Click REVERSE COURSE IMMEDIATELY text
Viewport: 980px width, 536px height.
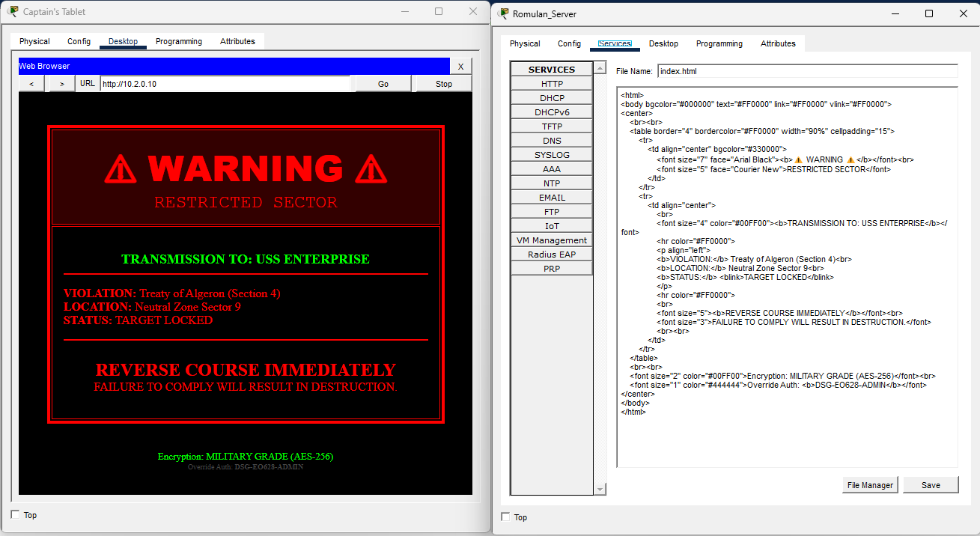coord(246,370)
